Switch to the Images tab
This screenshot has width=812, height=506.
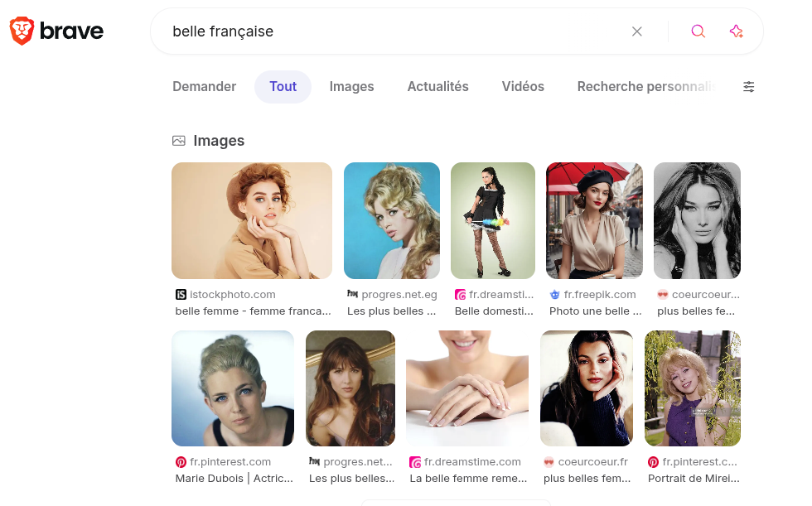[351, 87]
